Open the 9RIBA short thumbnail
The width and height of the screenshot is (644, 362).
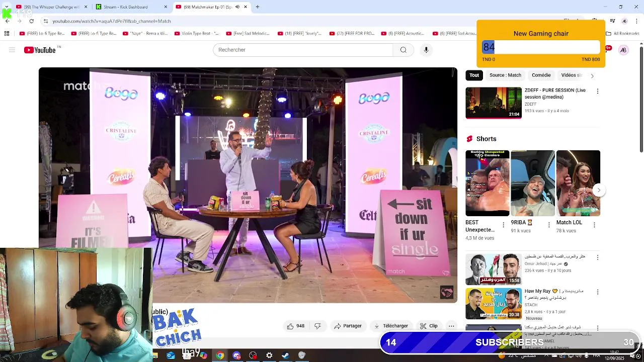coord(533,183)
